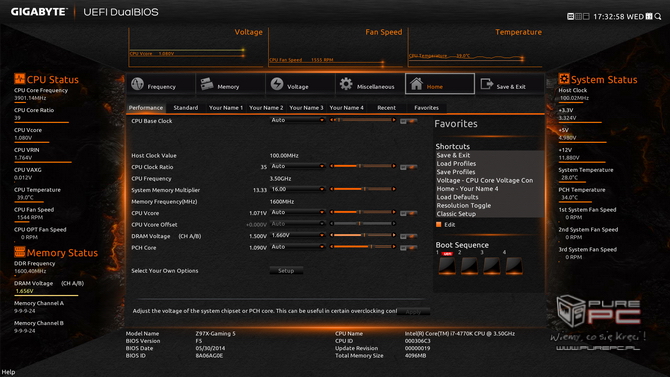670x377 pixels.
Task: Open the Memory section with RAM icon
Action: (230, 84)
